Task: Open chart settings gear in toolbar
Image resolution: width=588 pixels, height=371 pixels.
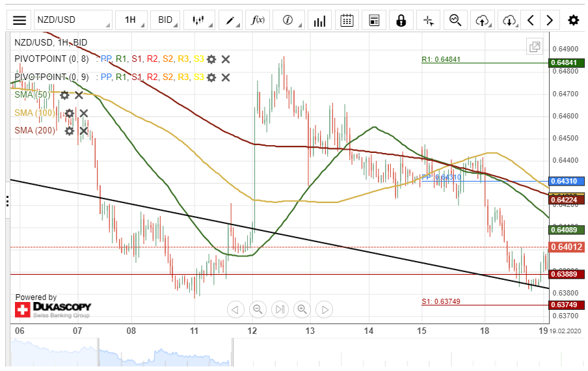Action: [573, 20]
